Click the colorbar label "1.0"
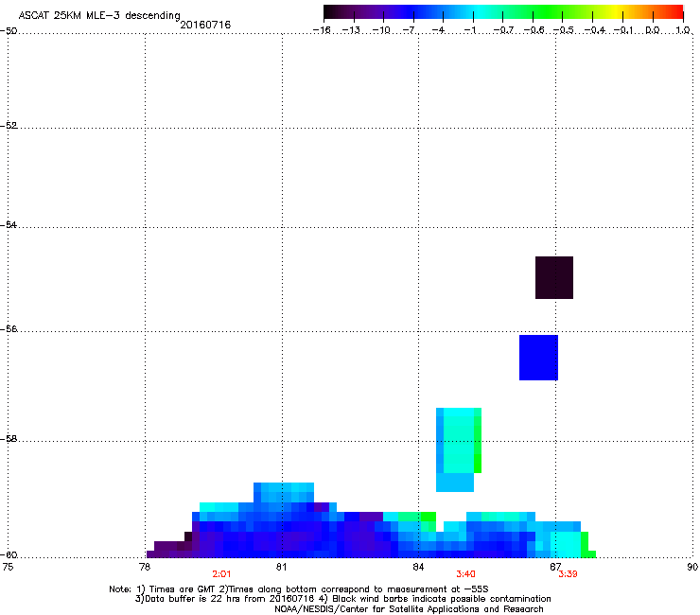This screenshot has width=700, height=615. pyautogui.click(x=683, y=30)
